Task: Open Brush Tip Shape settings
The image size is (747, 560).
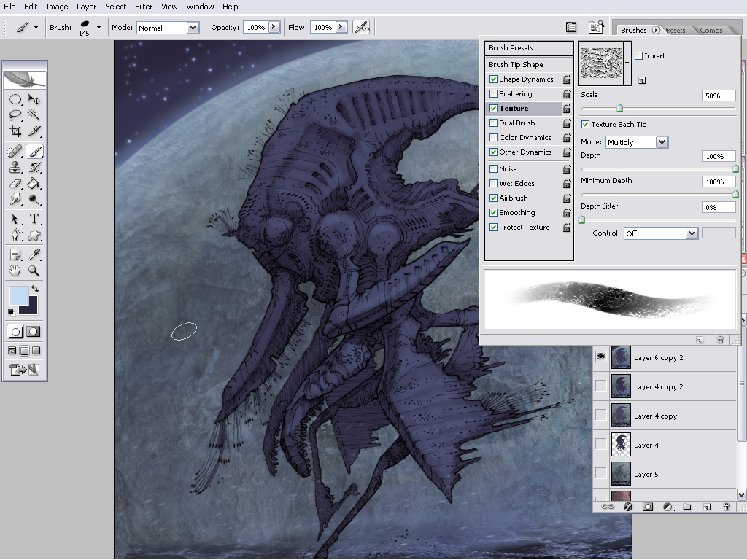Action: 529,65
